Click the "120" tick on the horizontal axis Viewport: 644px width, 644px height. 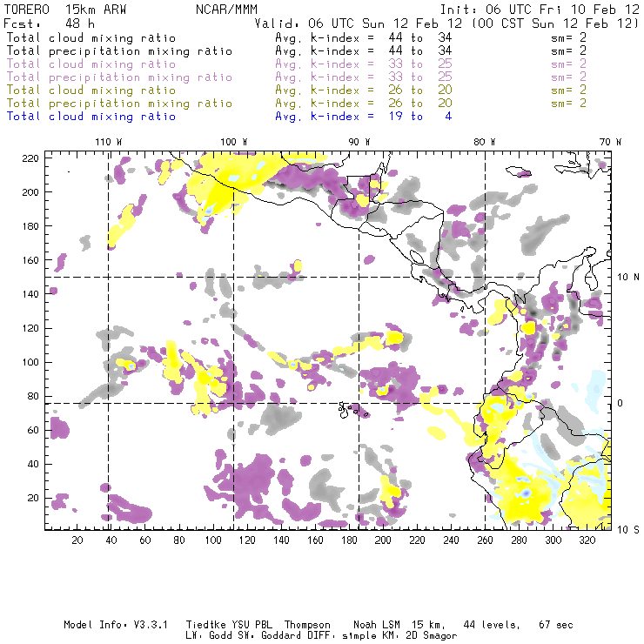tap(247, 540)
